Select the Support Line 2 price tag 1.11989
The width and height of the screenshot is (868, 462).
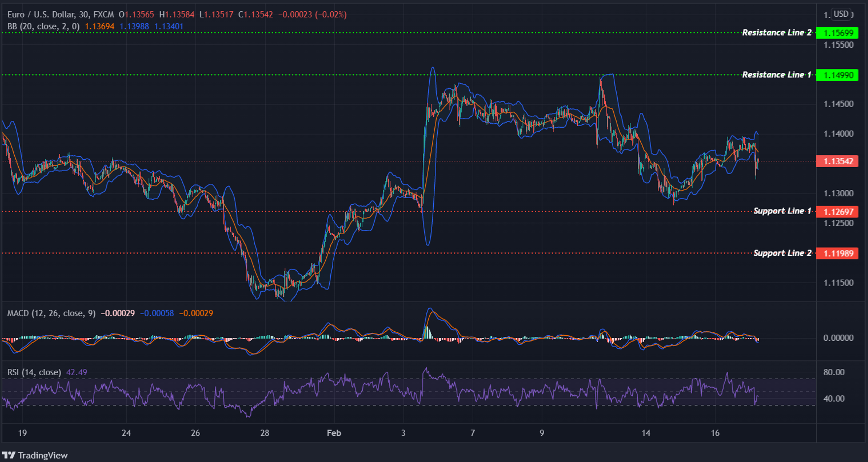coord(838,252)
